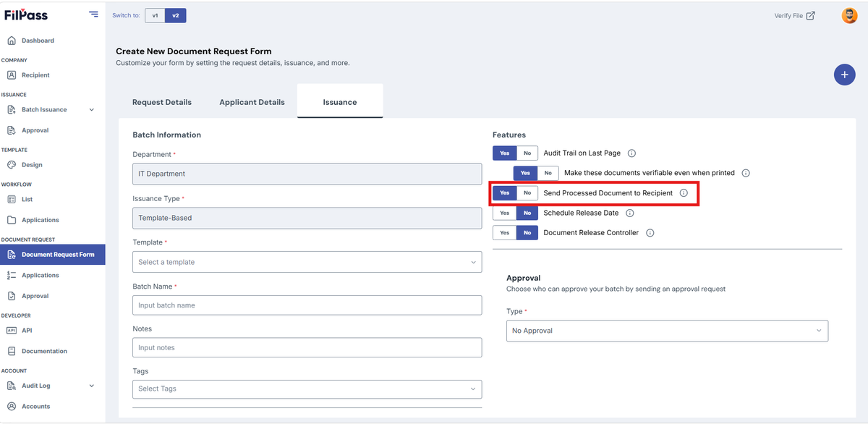Click the Accounts user icon
This screenshot has height=424, width=868.
point(12,406)
